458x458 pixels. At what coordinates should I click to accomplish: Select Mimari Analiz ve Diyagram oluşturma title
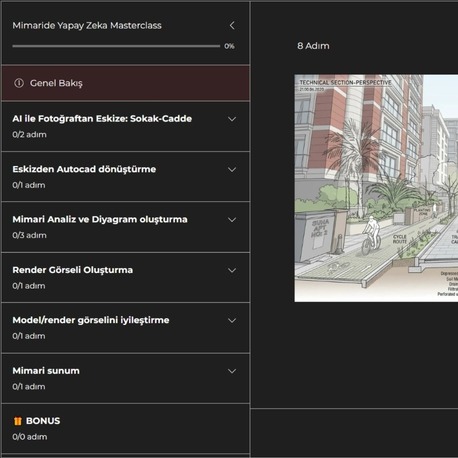pos(100,219)
